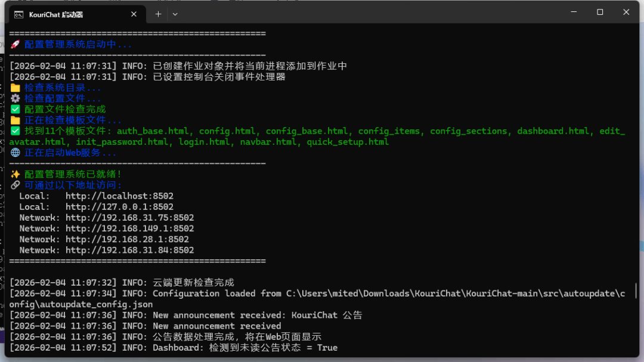Image resolution: width=644 pixels, height=362 pixels.
Task: Click the file name quick_setup.html
Action: coord(348,142)
